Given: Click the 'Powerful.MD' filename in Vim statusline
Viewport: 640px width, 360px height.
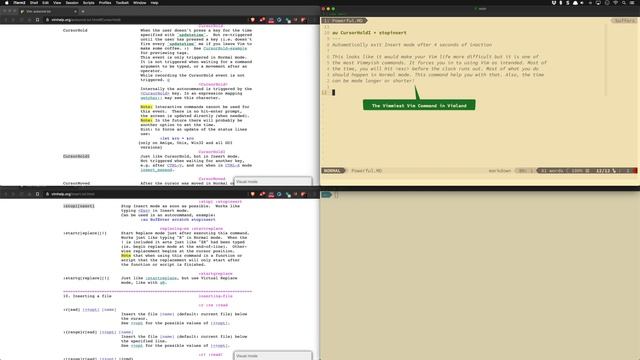Looking at the screenshot, I should coord(367,171).
